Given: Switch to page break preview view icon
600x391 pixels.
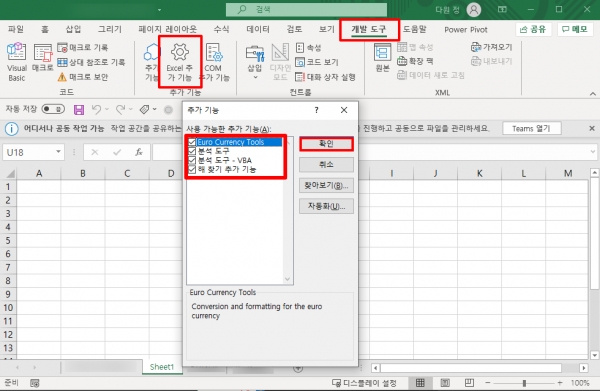Looking at the screenshot, I should [x=469, y=383].
